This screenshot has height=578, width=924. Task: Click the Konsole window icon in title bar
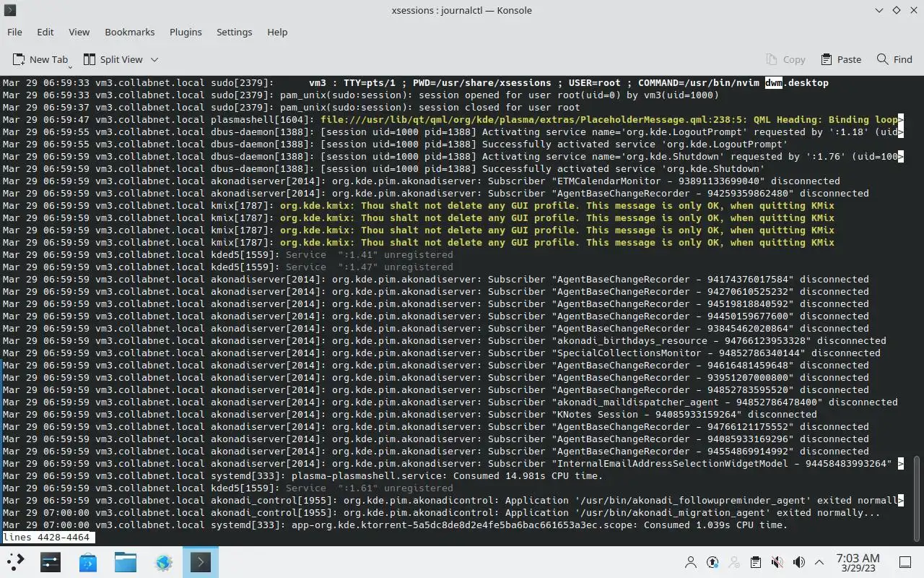point(10,10)
